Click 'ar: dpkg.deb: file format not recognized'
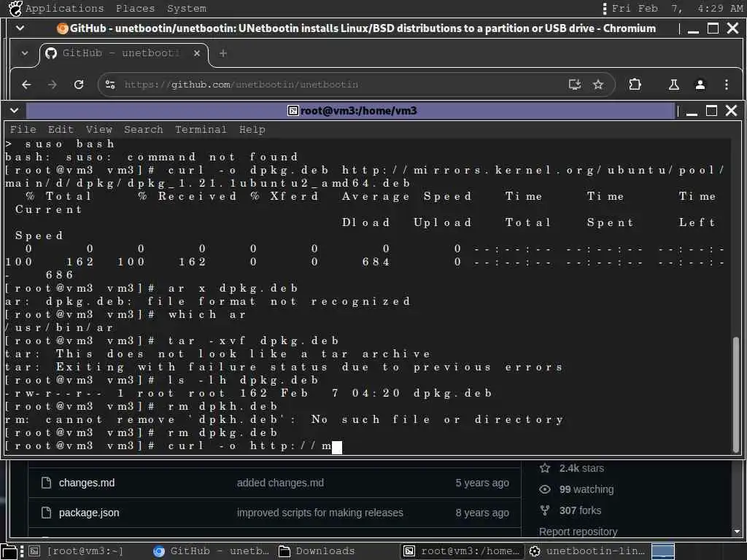747x560 pixels. (208, 301)
